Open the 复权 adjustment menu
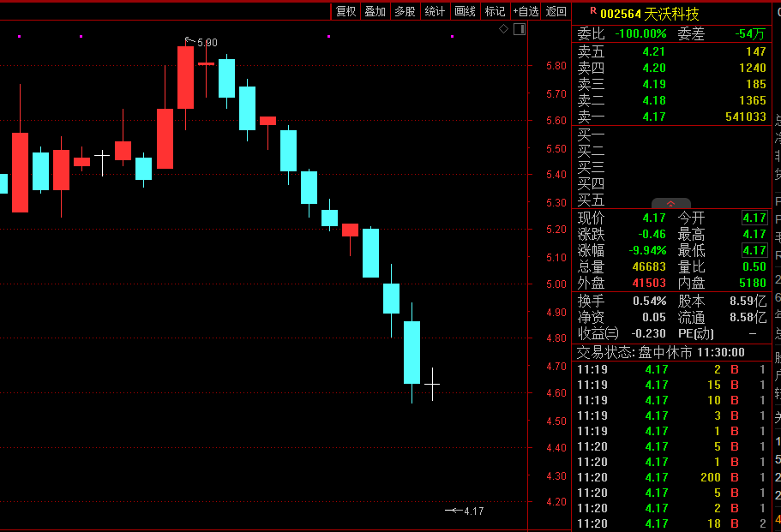This screenshot has width=781, height=532. click(x=345, y=11)
